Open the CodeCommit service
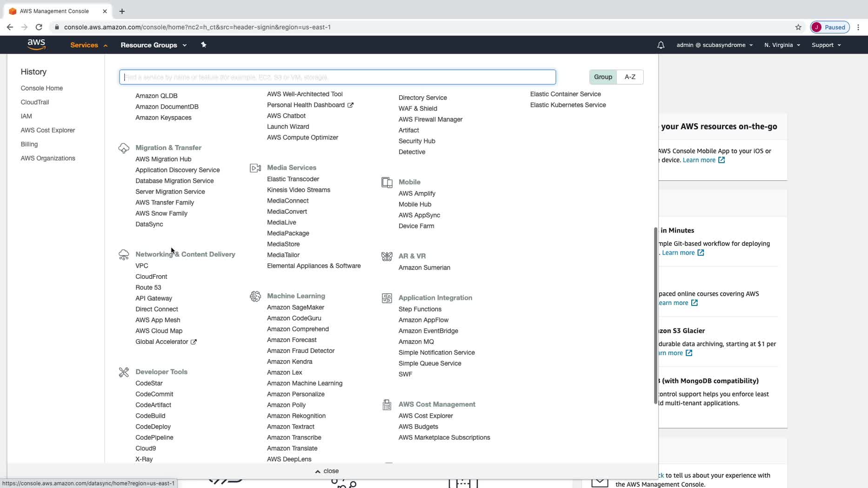The width and height of the screenshot is (868, 488). coord(154,394)
